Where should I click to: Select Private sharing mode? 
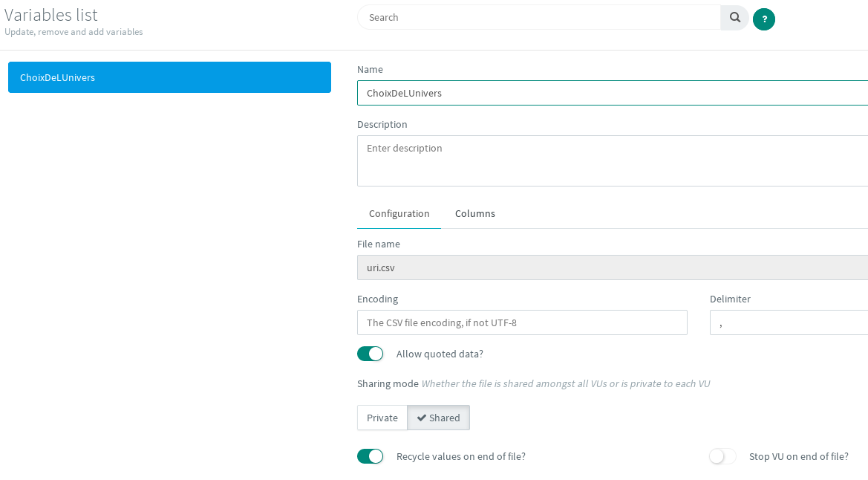tap(382, 418)
